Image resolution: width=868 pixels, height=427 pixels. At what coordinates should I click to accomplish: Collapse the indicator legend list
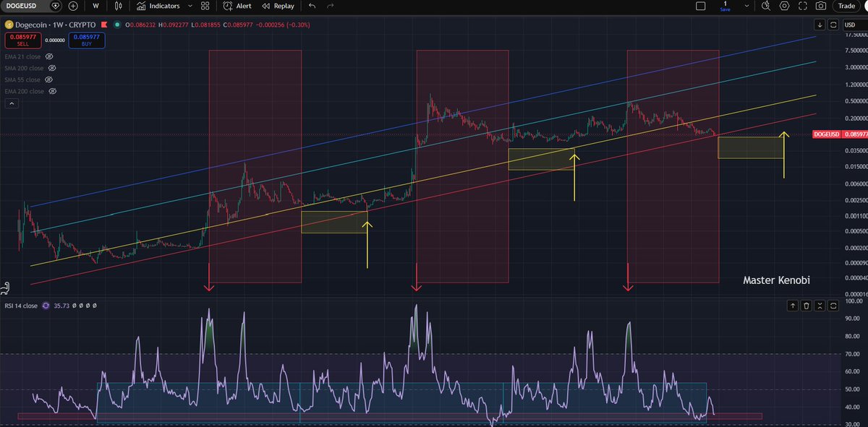(11, 104)
